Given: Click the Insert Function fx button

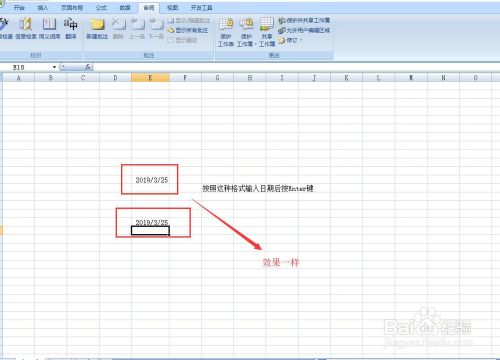Looking at the screenshot, I should tap(88, 67).
